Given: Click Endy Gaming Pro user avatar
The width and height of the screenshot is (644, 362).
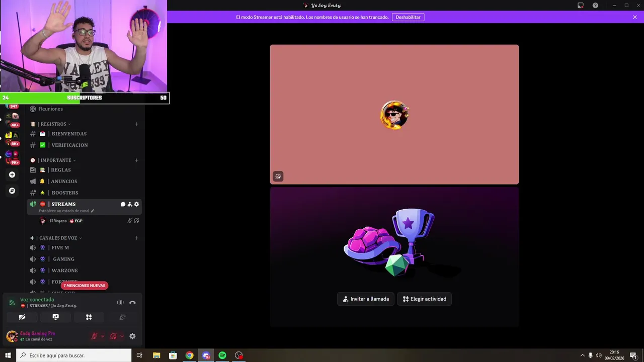Looking at the screenshot, I should 12,336.
